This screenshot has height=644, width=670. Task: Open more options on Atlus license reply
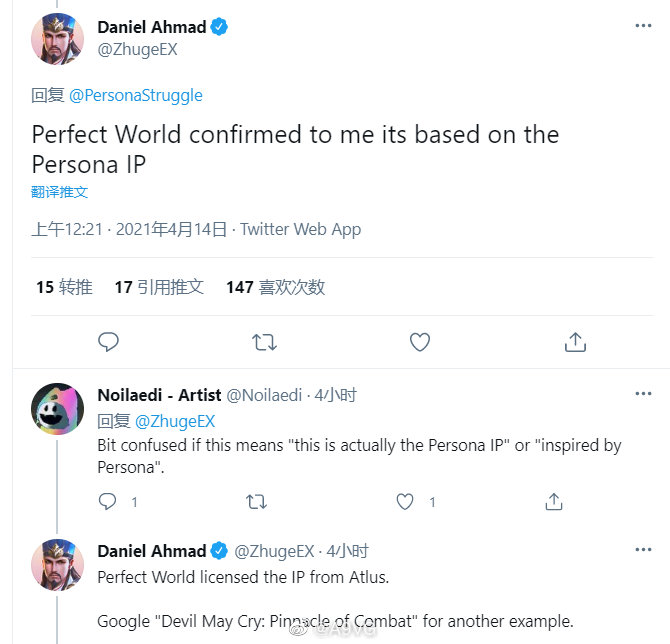tap(643, 550)
